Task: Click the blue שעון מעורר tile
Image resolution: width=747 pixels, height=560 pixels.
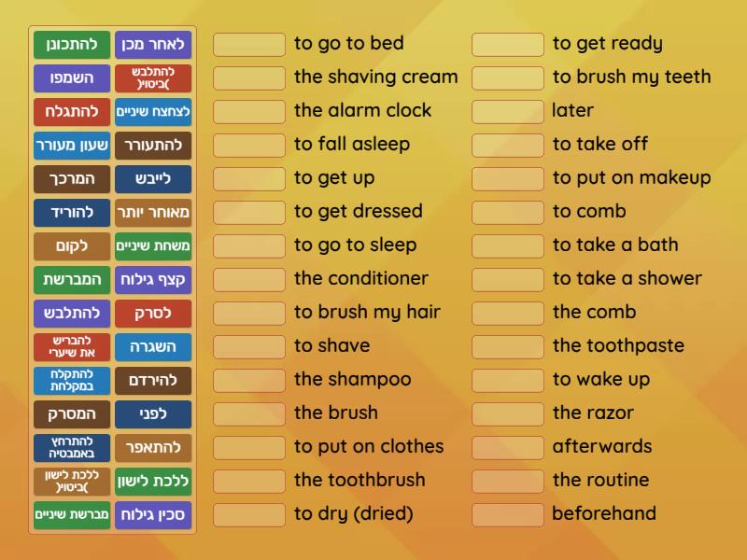Action: click(x=72, y=146)
